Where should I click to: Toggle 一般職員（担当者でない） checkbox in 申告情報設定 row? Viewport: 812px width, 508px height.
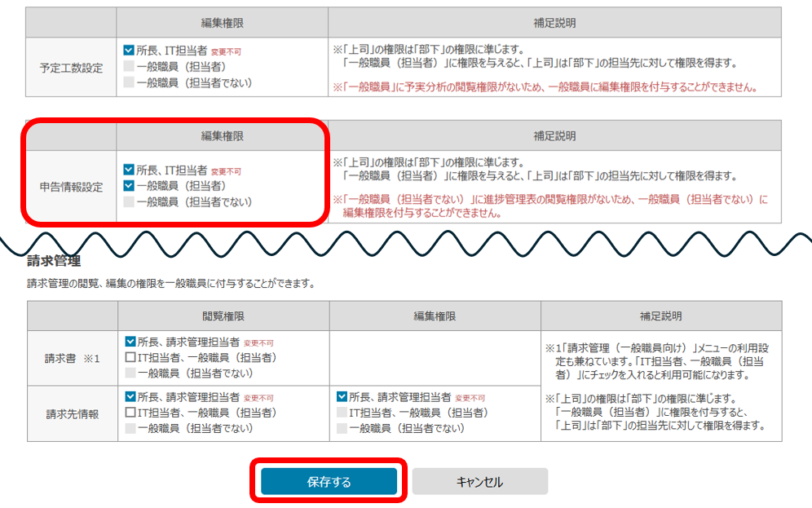129,202
